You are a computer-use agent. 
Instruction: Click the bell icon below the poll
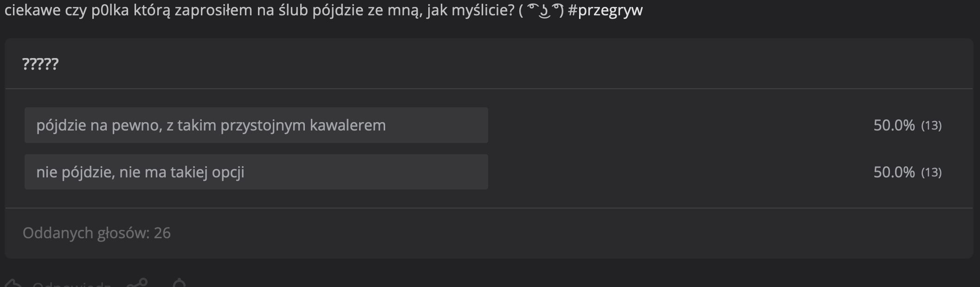click(x=179, y=283)
